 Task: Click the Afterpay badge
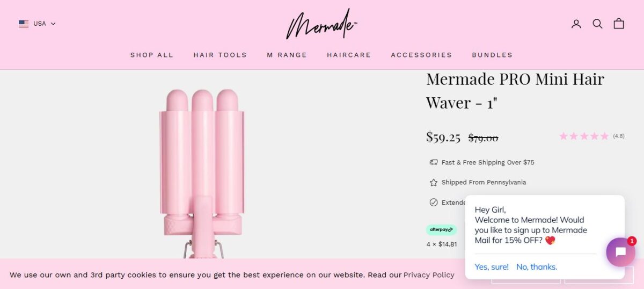(x=441, y=230)
